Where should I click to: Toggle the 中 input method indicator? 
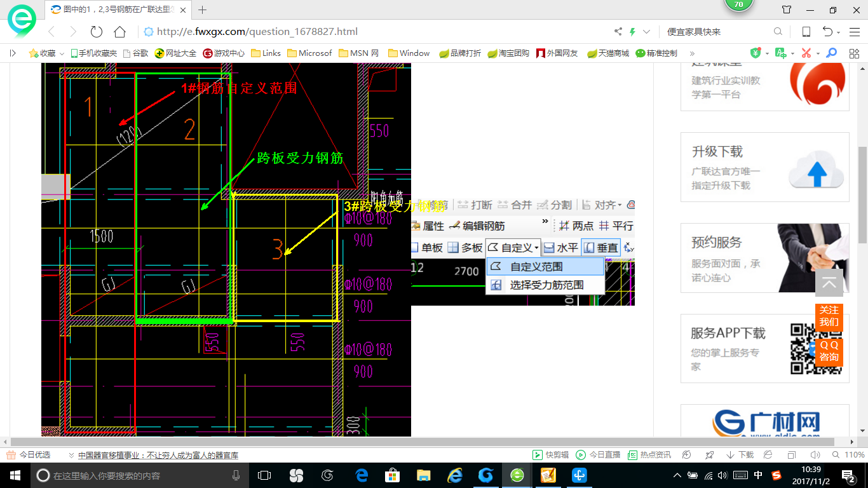pos(758,475)
